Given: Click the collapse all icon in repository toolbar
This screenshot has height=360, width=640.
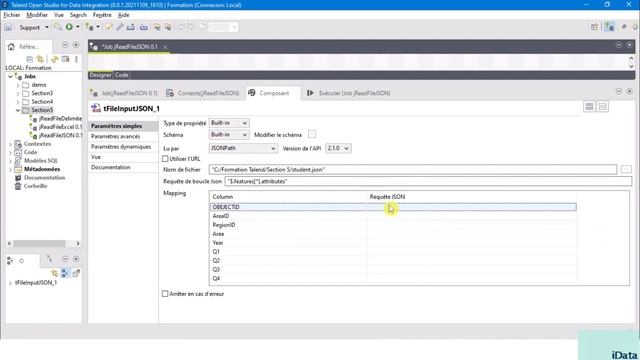Looking at the screenshot, I should pos(29,59).
